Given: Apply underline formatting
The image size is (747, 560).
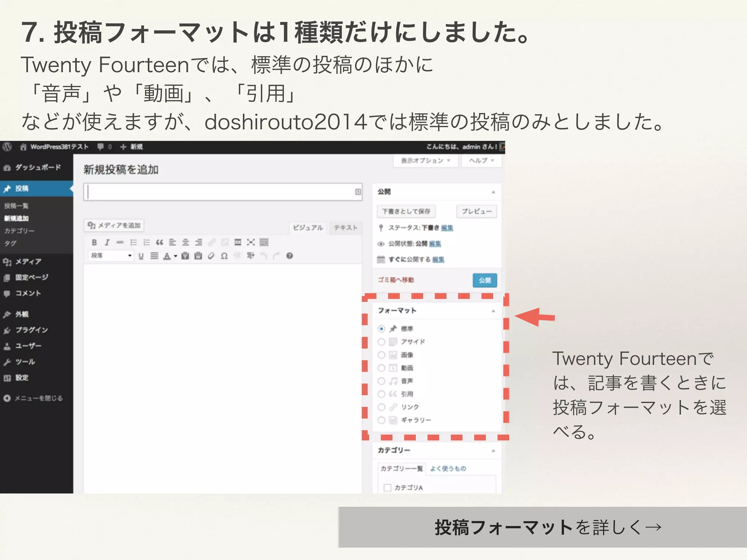Looking at the screenshot, I should tap(141, 256).
